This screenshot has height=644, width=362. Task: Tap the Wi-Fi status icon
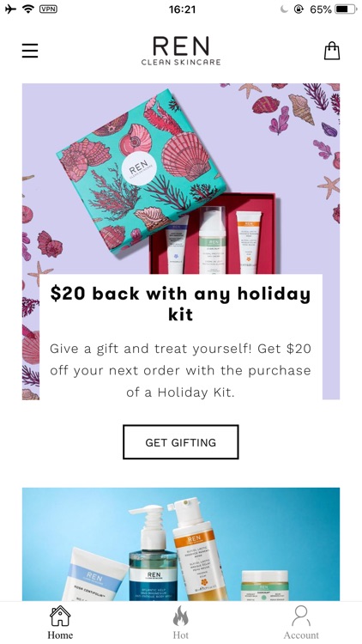[28, 9]
